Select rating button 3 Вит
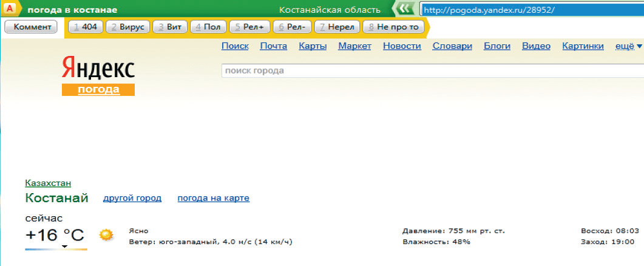644x266 pixels. pyautogui.click(x=170, y=27)
